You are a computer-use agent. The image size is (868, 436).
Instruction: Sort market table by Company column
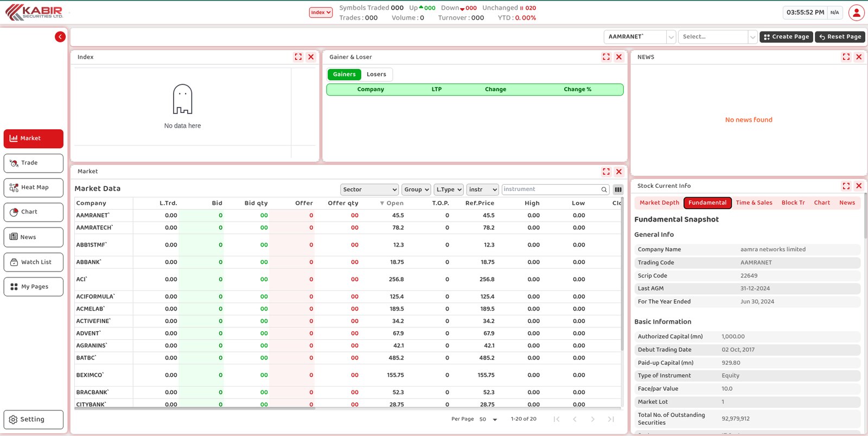click(x=91, y=204)
